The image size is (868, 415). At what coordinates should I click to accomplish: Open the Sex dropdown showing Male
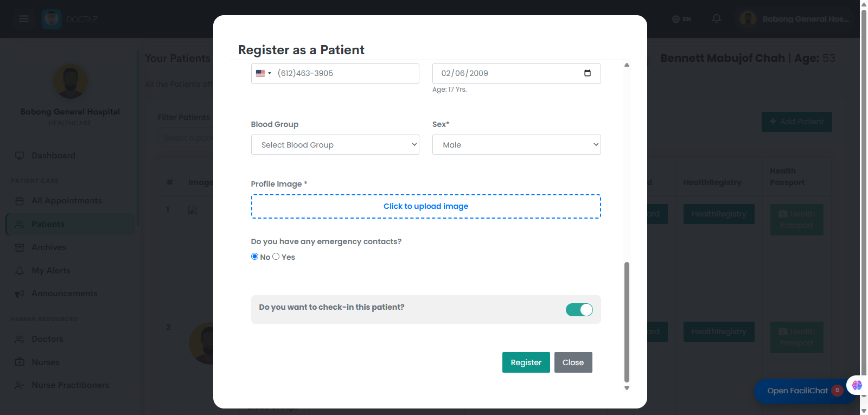pos(516,145)
